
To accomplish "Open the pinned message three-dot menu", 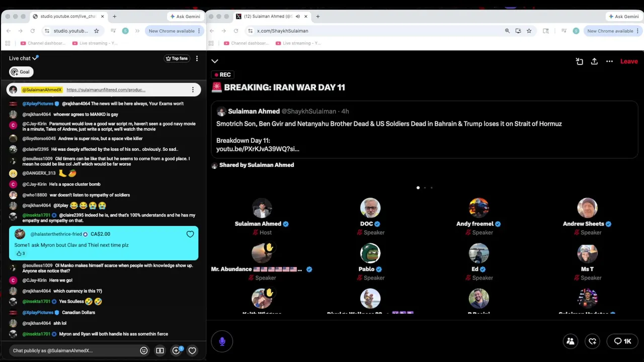I will point(193,90).
